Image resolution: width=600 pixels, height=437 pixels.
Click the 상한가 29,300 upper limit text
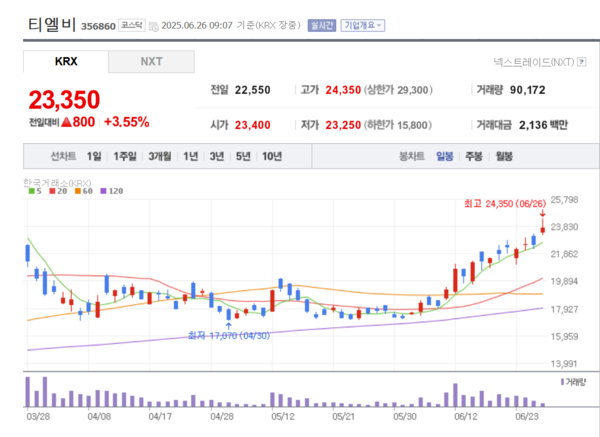(x=398, y=90)
